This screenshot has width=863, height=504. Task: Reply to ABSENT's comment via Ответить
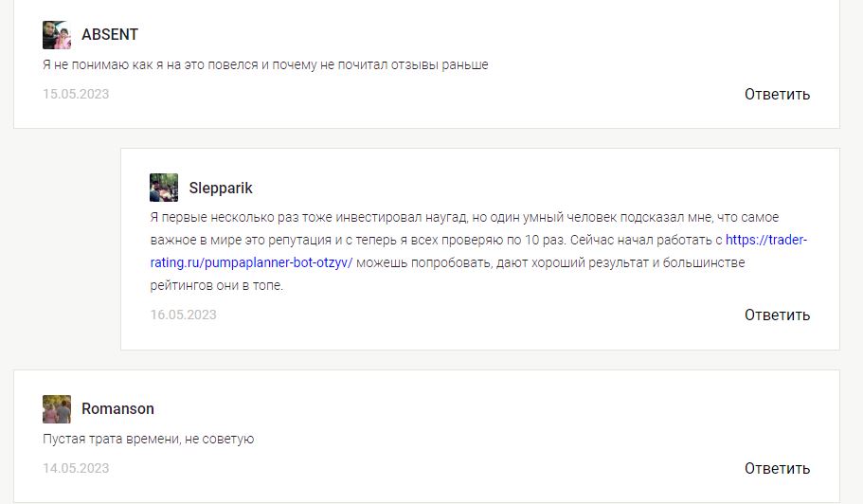(x=777, y=94)
